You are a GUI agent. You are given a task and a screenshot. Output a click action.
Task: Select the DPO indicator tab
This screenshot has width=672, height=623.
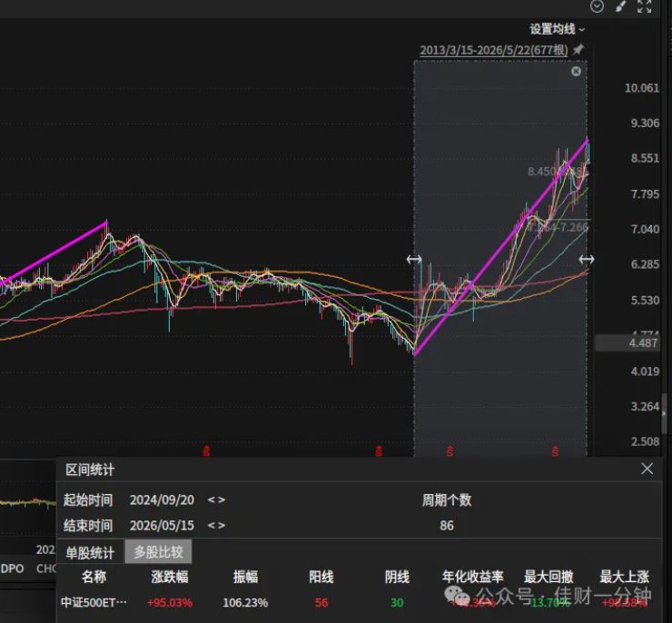click(12, 569)
